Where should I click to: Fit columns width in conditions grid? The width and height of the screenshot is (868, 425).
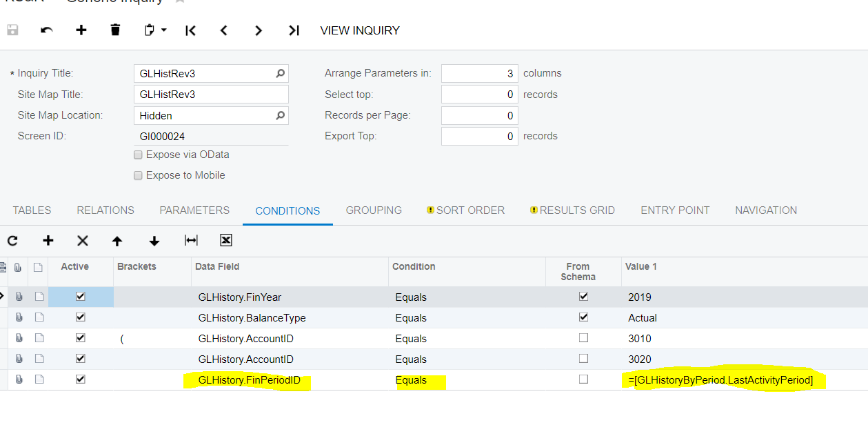[x=191, y=240]
